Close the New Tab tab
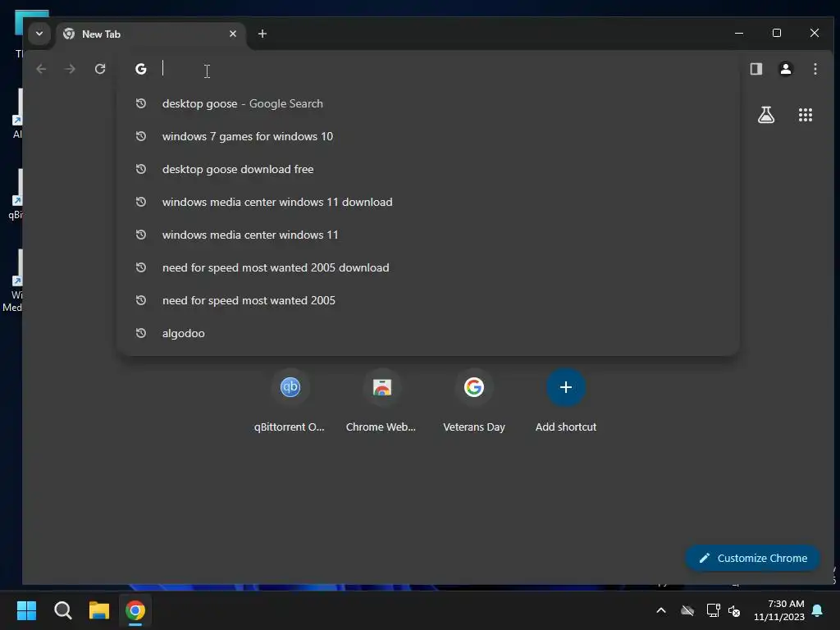 point(233,34)
